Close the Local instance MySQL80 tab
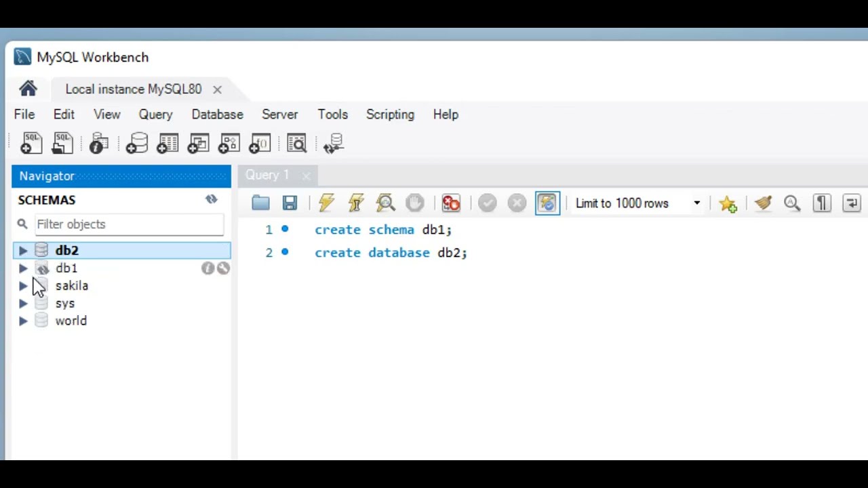Screen dimensions: 868x488 point(217,89)
